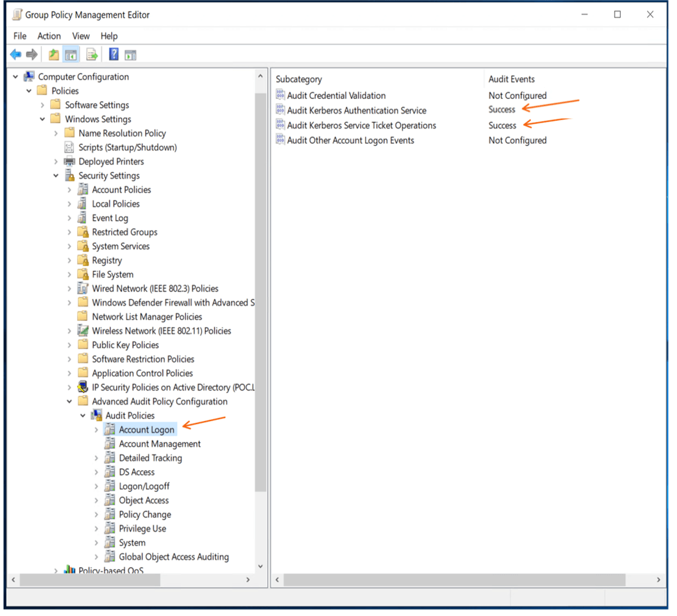677x616 pixels.
Task: Click the Subcategory column header
Action: [x=299, y=79]
